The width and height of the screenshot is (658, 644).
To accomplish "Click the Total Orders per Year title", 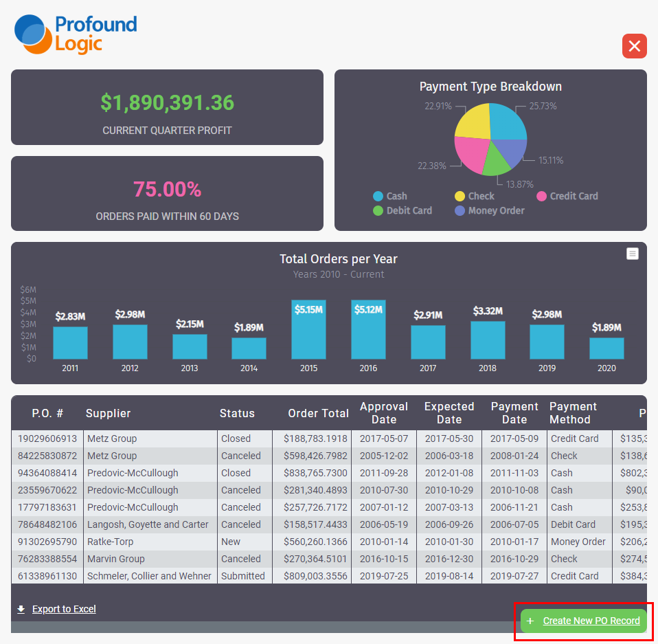I will 338,259.
